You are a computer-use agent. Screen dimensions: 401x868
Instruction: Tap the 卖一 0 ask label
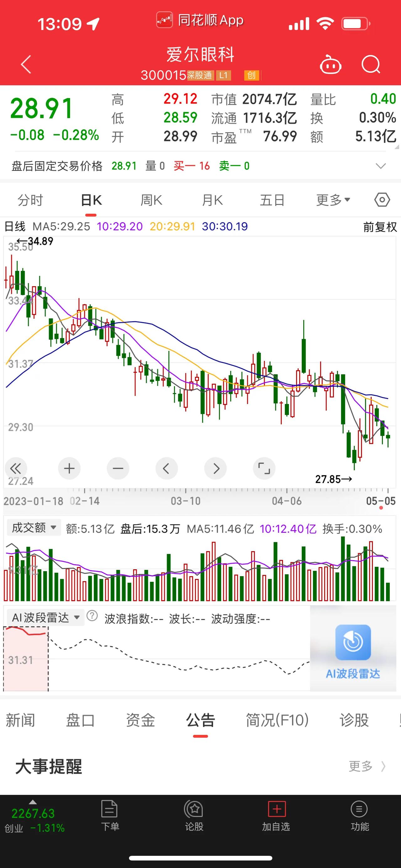point(234,166)
